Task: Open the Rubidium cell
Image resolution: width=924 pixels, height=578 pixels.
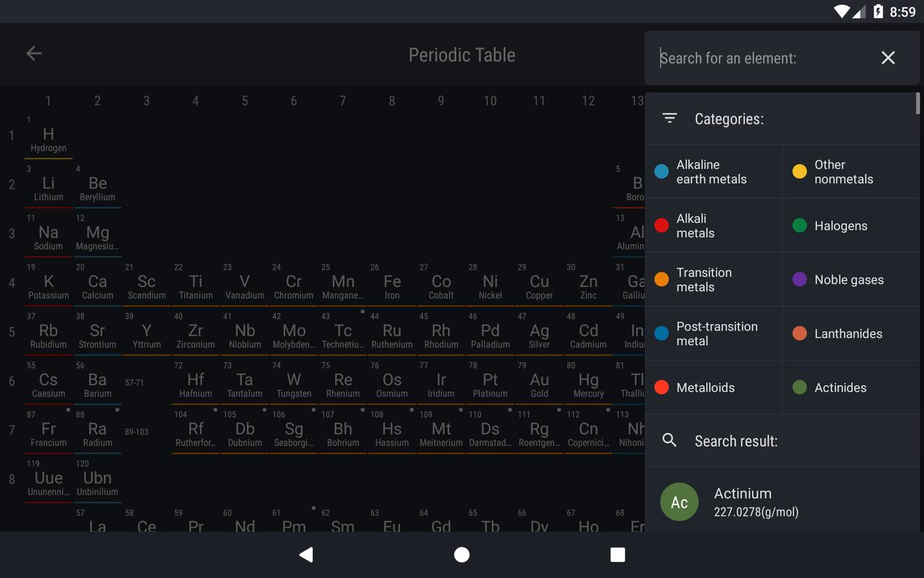Action: click(x=48, y=334)
